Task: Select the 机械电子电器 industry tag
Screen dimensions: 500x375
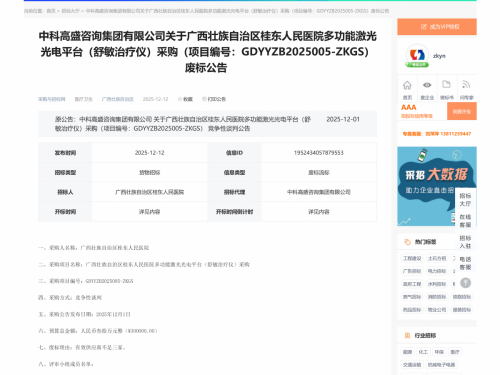Action: click(x=442, y=365)
